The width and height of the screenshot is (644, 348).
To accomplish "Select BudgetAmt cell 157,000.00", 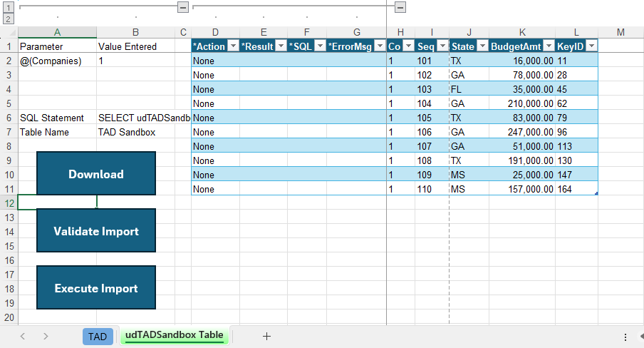I will (x=522, y=189).
